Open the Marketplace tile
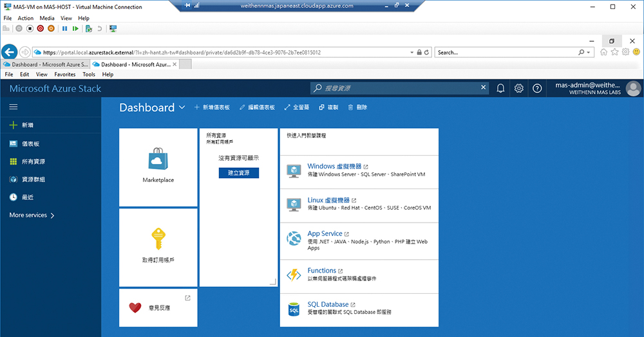The width and height of the screenshot is (644, 337). (158, 167)
